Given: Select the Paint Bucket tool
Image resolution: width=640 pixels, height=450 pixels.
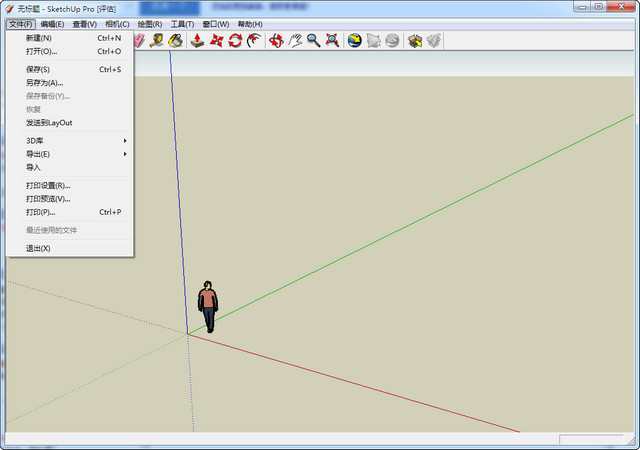Looking at the screenshot, I should click(175, 41).
